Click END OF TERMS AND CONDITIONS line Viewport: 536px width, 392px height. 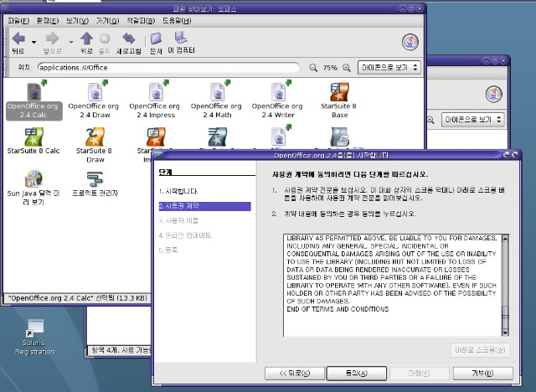coord(338,309)
